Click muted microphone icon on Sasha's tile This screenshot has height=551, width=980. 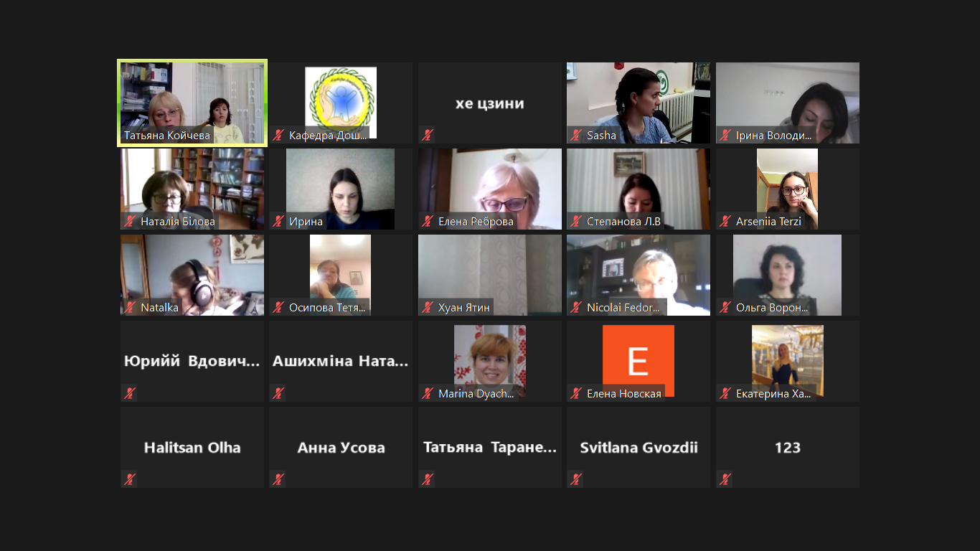[x=576, y=135]
